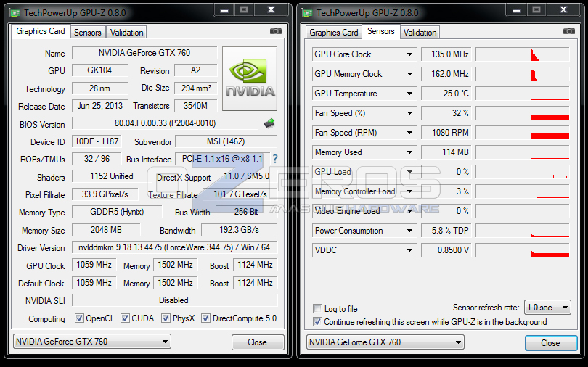Enable the Log to file checkbox
Image resolution: width=588 pixels, height=367 pixels.
318,309
